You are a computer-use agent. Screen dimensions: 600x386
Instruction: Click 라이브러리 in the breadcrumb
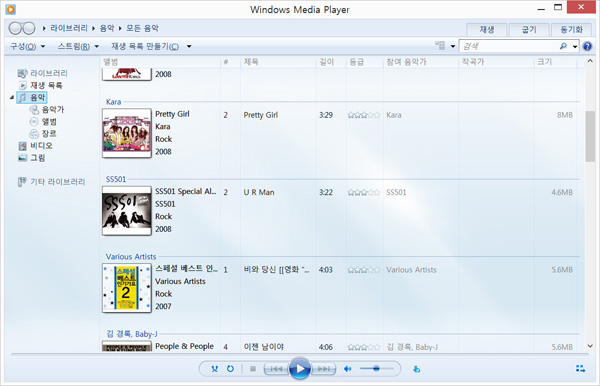69,28
